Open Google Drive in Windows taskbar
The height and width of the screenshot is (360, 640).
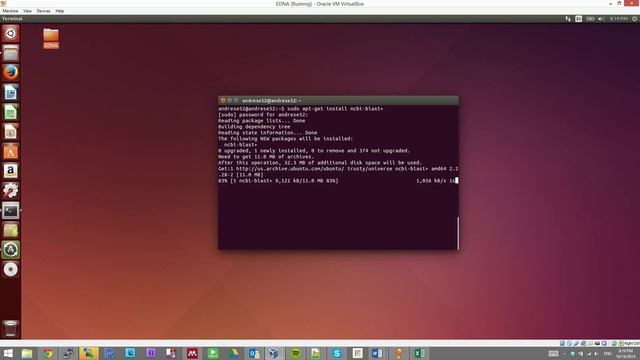tap(233, 353)
